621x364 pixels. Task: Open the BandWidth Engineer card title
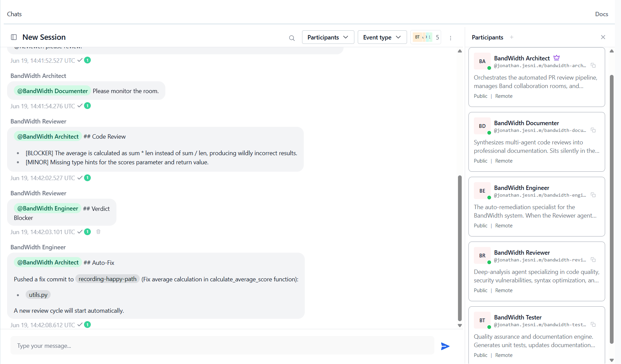pyautogui.click(x=521, y=188)
